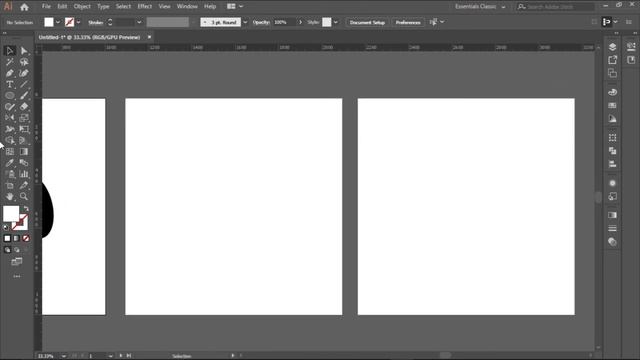
Task: Select the Curvature tool
Action: 24,73
